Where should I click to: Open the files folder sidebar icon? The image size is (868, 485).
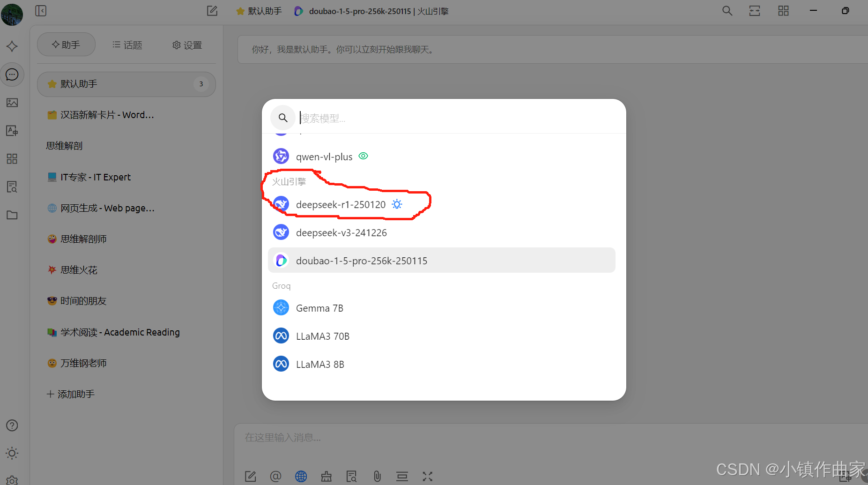click(x=12, y=215)
